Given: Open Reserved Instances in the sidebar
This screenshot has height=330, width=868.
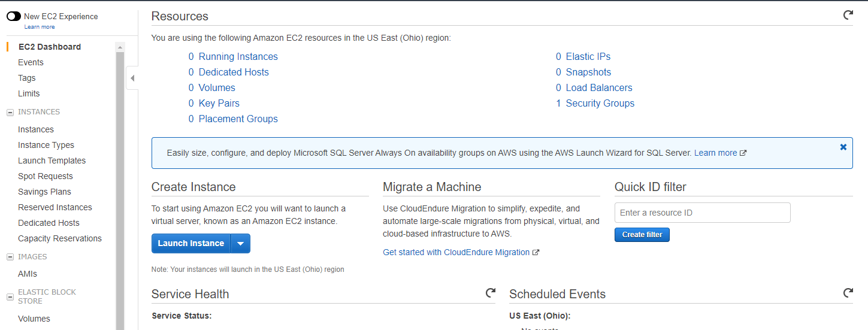Looking at the screenshot, I should coord(55,207).
